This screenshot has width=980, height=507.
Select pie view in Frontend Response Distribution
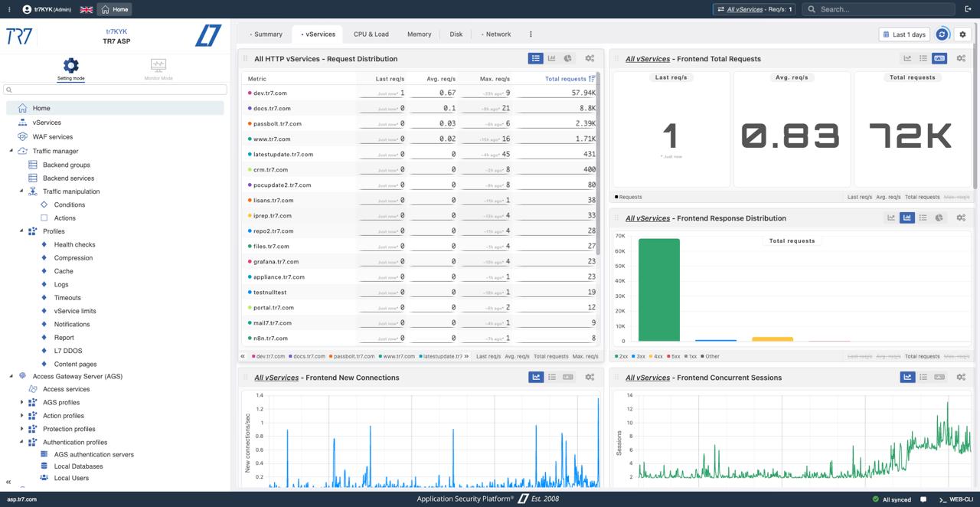click(939, 218)
